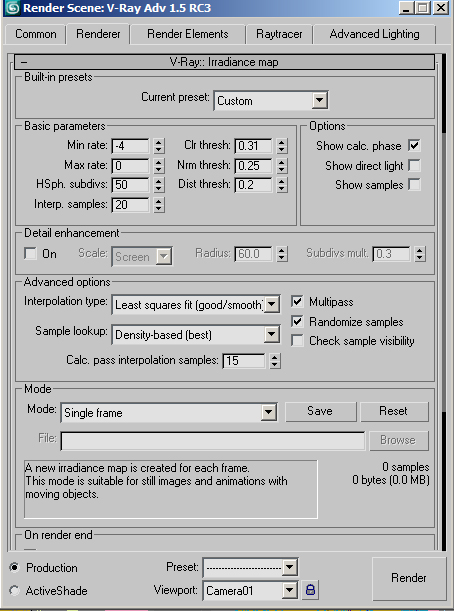Click the Render button
454x611 pixels.
tap(409, 578)
